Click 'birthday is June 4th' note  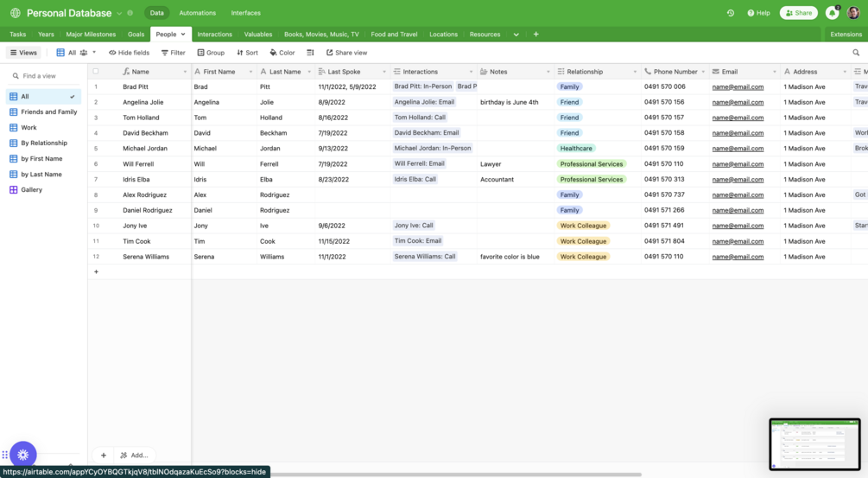pos(509,102)
